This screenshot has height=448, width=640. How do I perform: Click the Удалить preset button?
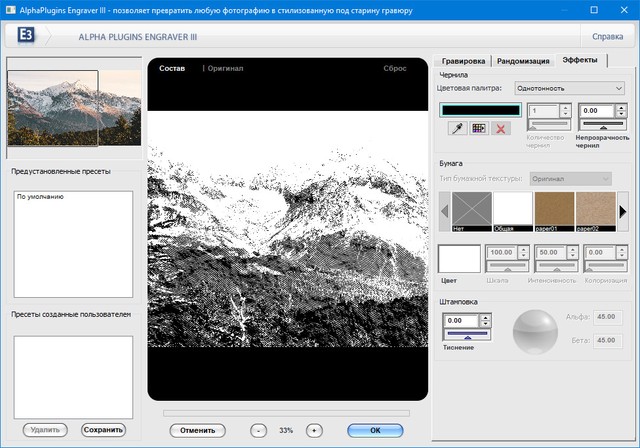45,430
